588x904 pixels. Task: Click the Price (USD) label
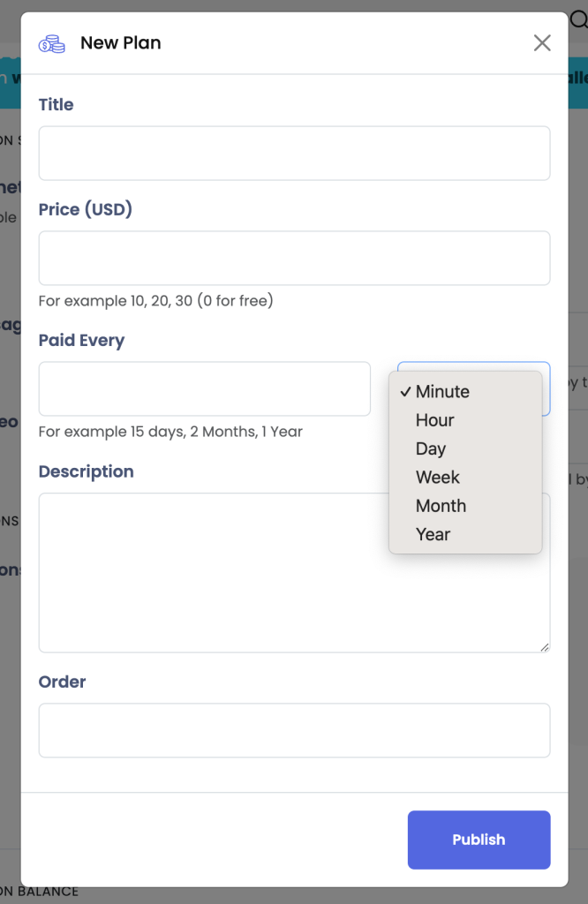(86, 209)
